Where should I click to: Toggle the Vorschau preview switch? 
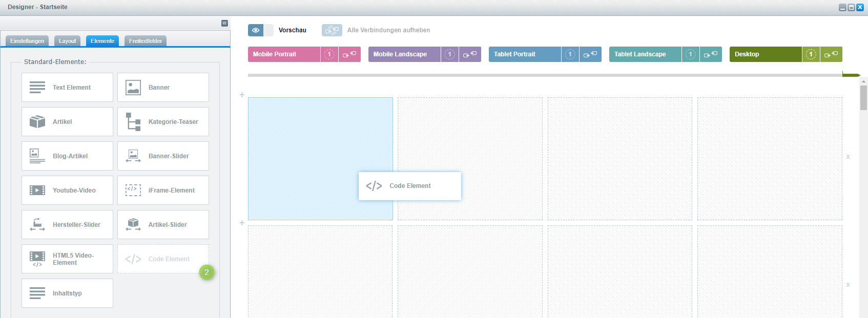point(261,30)
